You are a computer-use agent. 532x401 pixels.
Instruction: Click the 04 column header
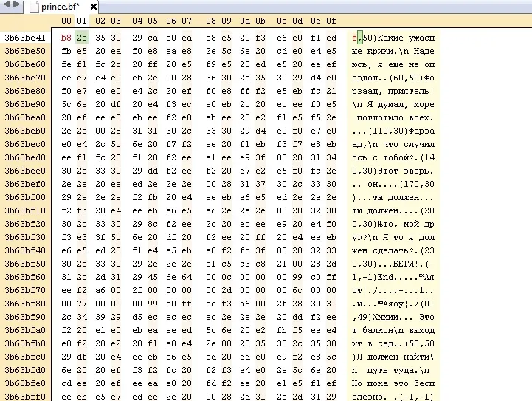(137, 21)
